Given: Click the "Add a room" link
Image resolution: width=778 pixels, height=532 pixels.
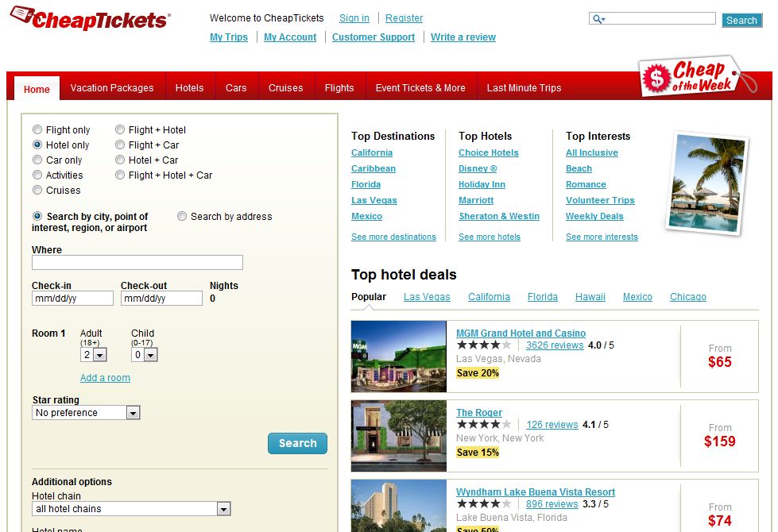Looking at the screenshot, I should [105, 377].
